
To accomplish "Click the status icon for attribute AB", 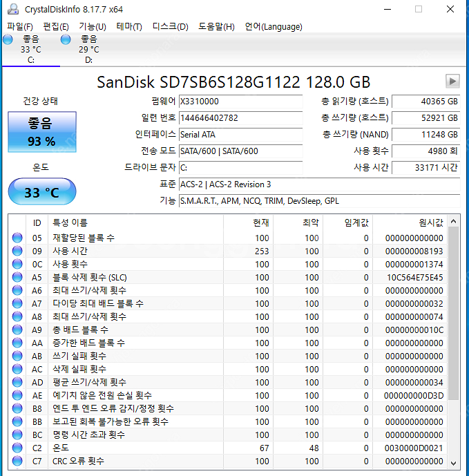I will tap(17, 356).
